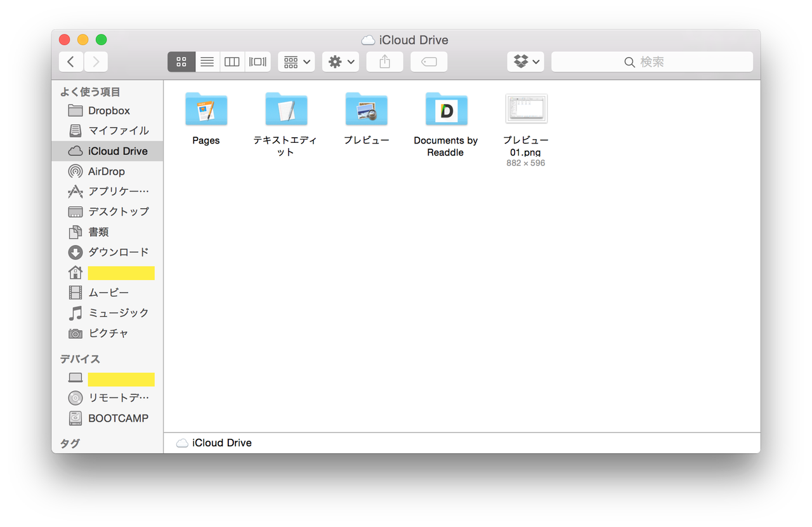Click the Documents by Readdle name label
Image resolution: width=812 pixels, height=527 pixels.
(446, 147)
